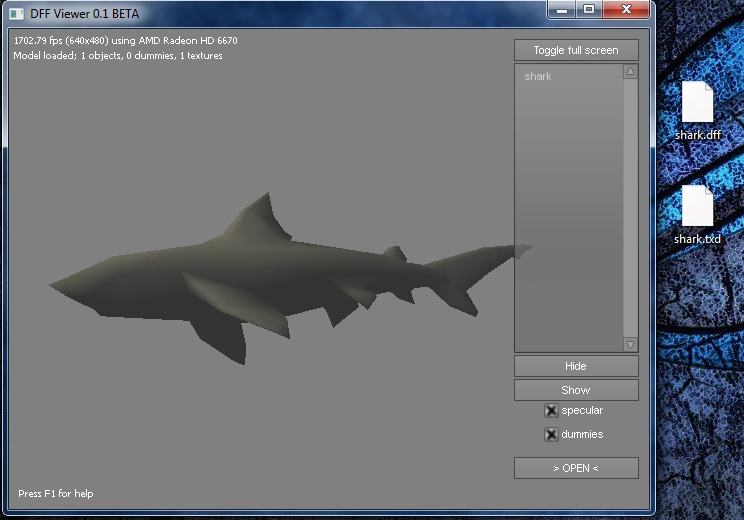
Task: Click the object list scroll up arrow
Action: point(630,72)
